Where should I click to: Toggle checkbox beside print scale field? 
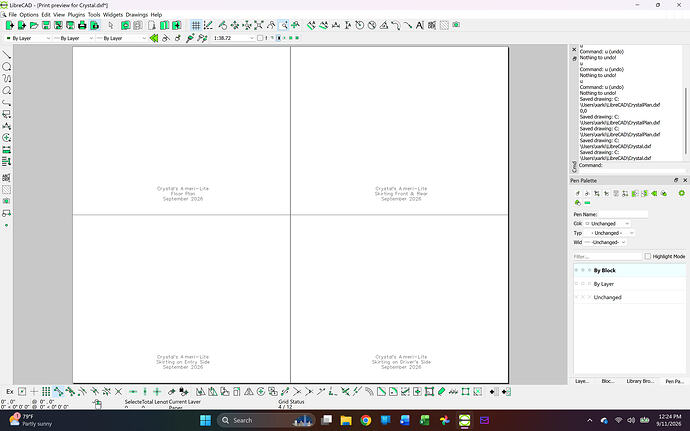[260, 38]
